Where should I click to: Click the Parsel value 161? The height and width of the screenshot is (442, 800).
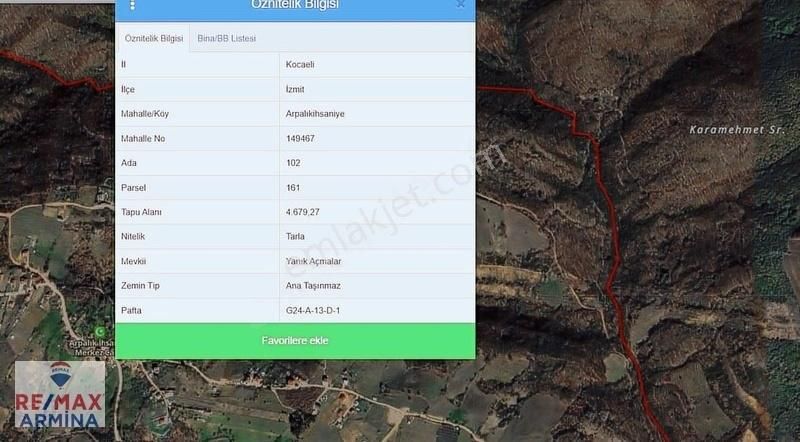[293, 187]
